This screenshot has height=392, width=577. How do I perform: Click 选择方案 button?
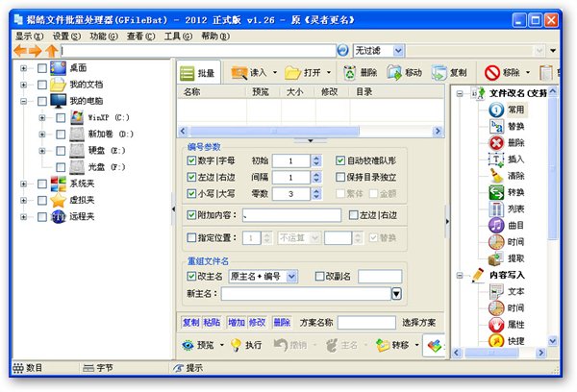(x=418, y=323)
